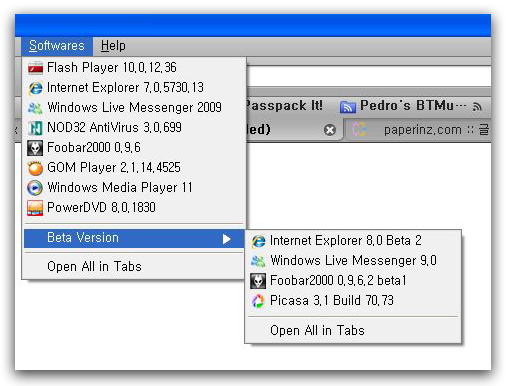The width and height of the screenshot is (506, 386).
Task: Open Windows Media Player 11 entry
Action: tap(134, 188)
